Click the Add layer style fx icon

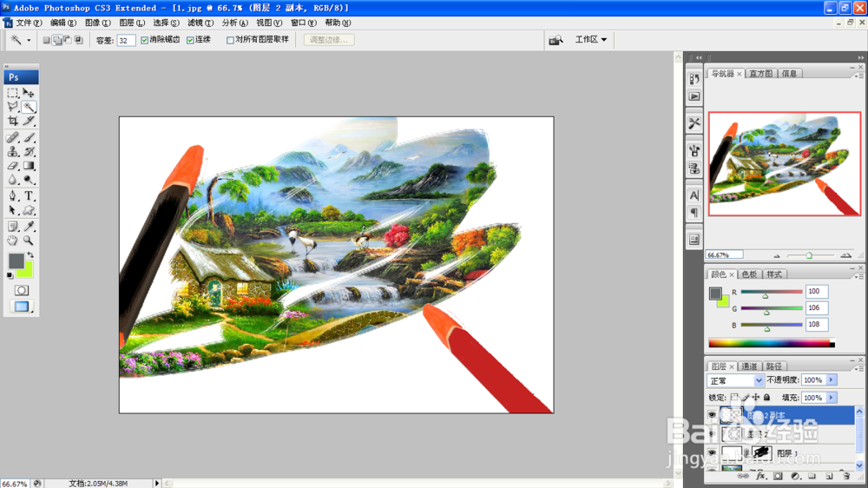[x=760, y=476]
